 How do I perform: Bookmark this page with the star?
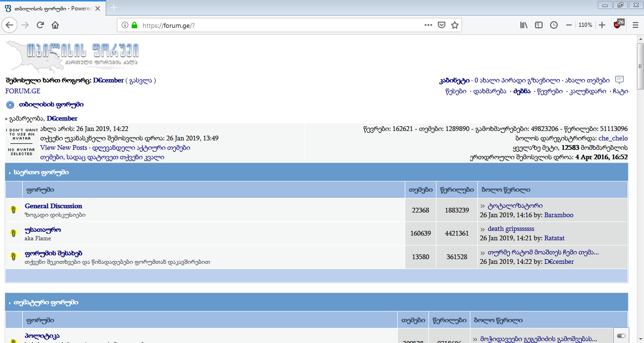coord(455,25)
